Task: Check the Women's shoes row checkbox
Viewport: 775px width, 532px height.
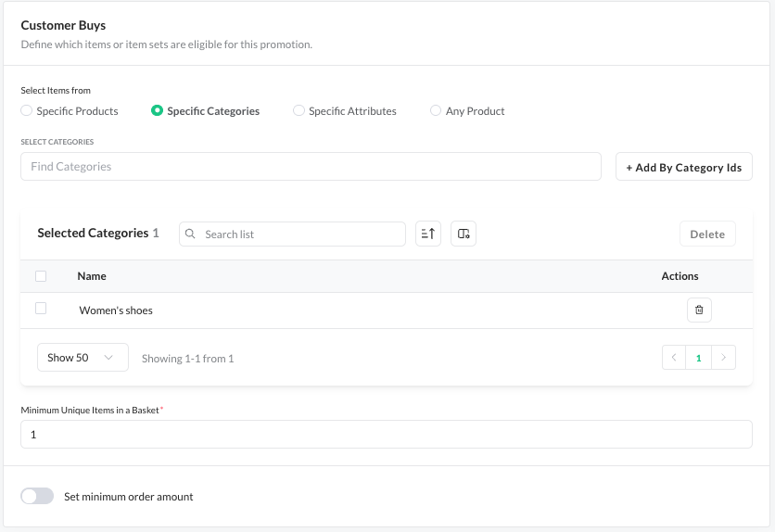Action: [41, 309]
